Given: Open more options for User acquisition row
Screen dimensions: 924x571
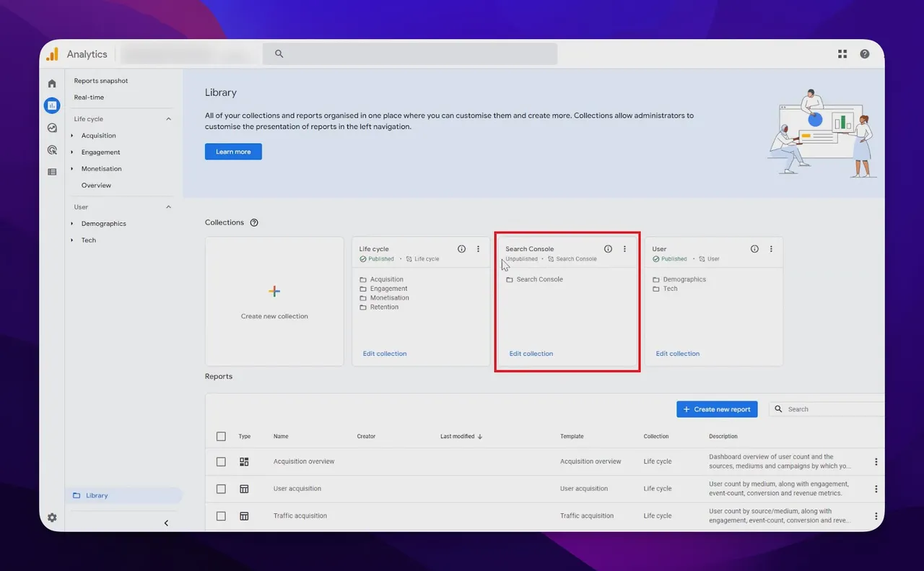Looking at the screenshot, I should (876, 489).
